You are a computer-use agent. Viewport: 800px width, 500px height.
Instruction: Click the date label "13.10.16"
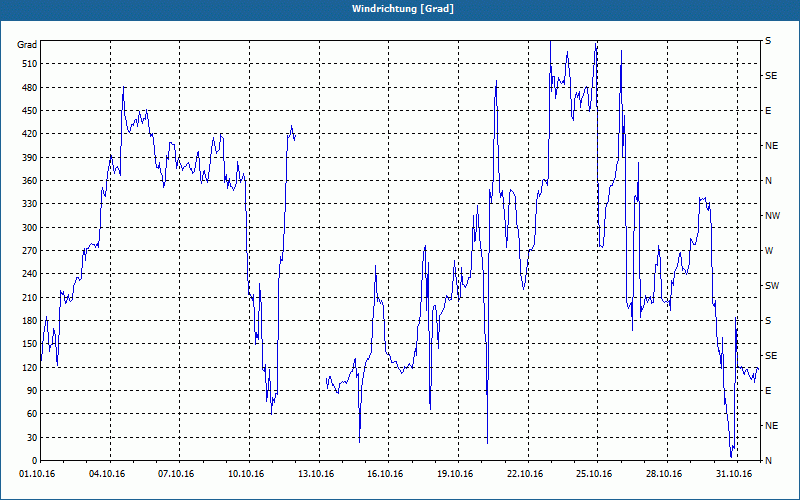316,474
